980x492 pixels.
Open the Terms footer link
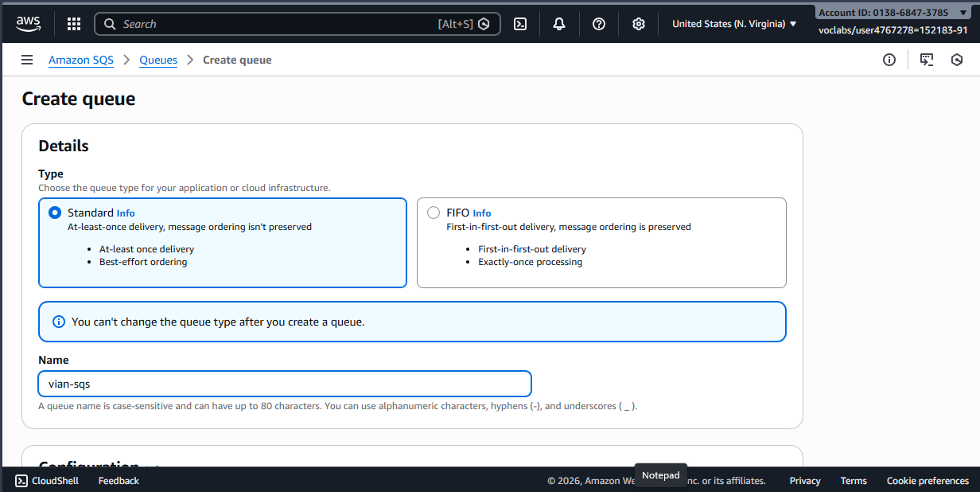click(x=854, y=480)
